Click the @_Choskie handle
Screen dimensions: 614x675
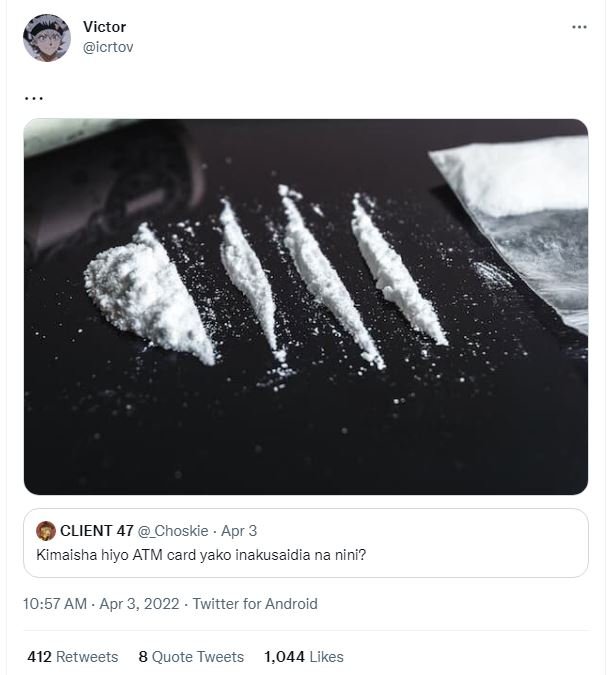(x=170, y=530)
